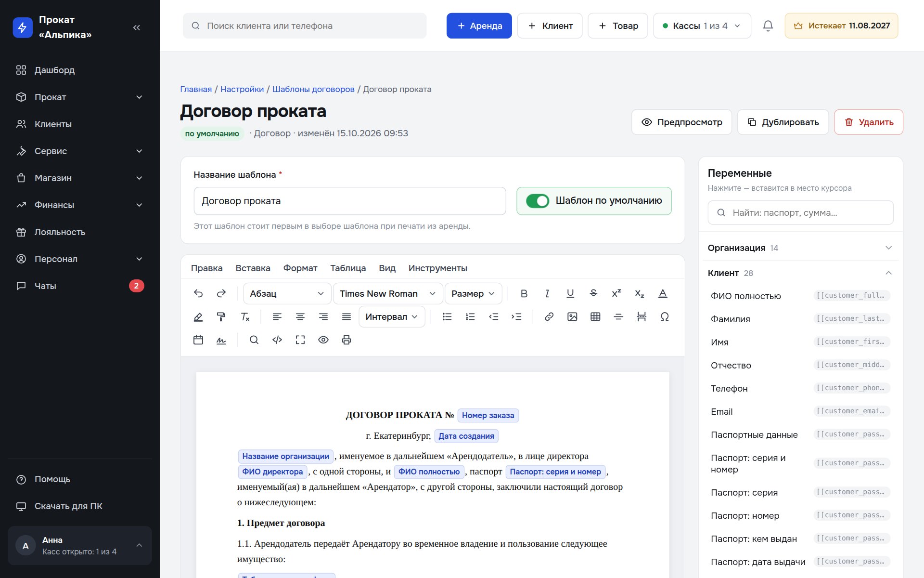924x578 pixels.
Task: Click the format painter icon
Action: pos(221,316)
